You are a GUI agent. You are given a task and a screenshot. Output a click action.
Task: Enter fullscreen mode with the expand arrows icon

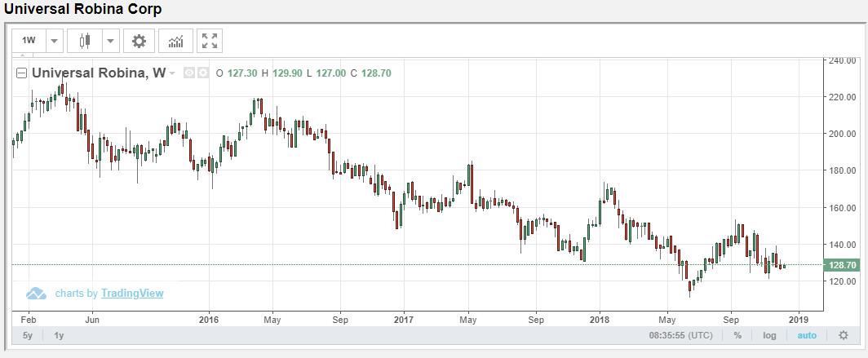(210, 41)
